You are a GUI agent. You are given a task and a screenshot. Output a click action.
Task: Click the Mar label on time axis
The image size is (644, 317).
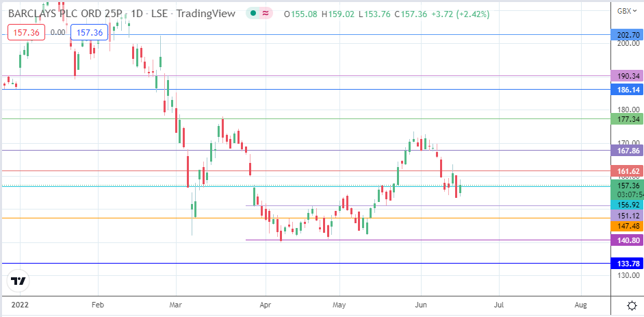pyautogui.click(x=175, y=305)
